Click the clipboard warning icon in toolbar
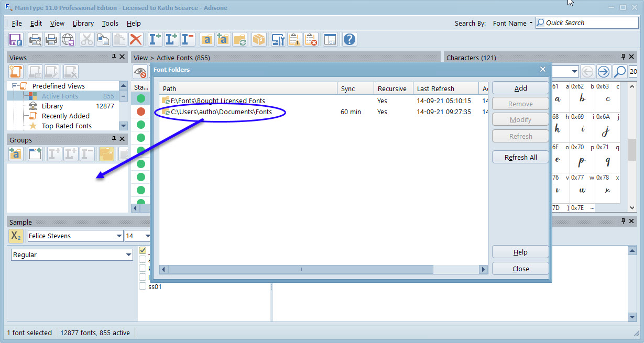644x343 pixels. click(294, 39)
